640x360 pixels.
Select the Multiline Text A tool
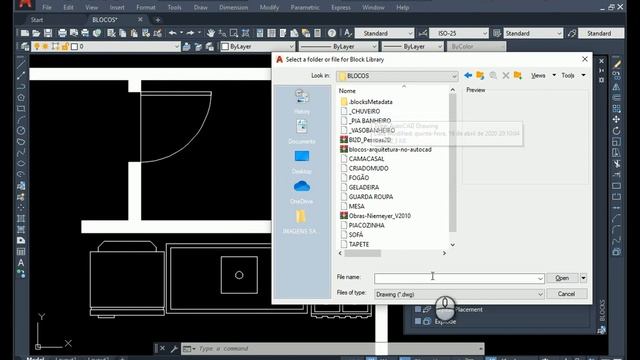coord(21,262)
